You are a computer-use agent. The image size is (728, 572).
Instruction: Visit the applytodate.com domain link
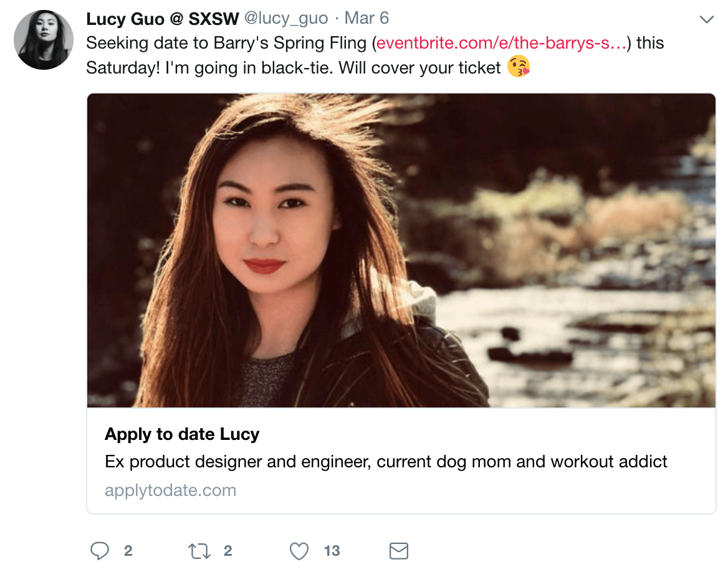(x=170, y=490)
